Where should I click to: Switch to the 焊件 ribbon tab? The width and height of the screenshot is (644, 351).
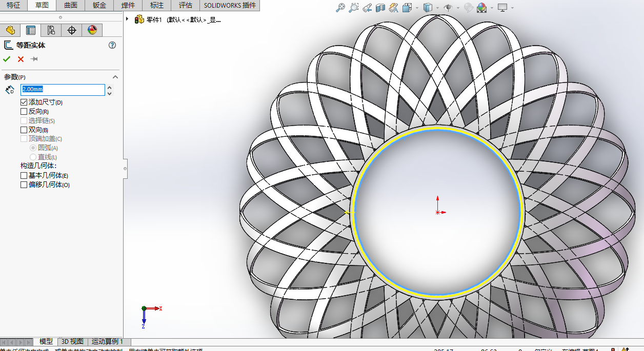point(128,5)
